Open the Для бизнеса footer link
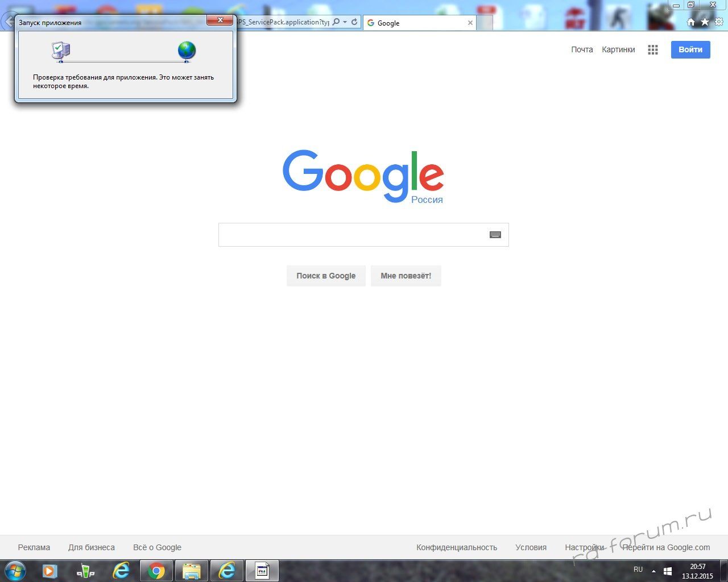This screenshot has height=582, width=728. pos(92,547)
